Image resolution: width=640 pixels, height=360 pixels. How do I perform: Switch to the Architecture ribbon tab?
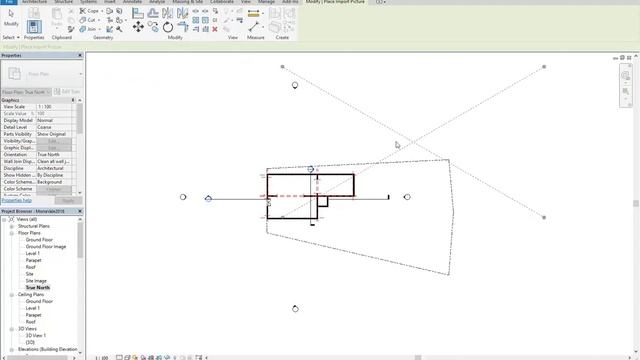(34, 2)
